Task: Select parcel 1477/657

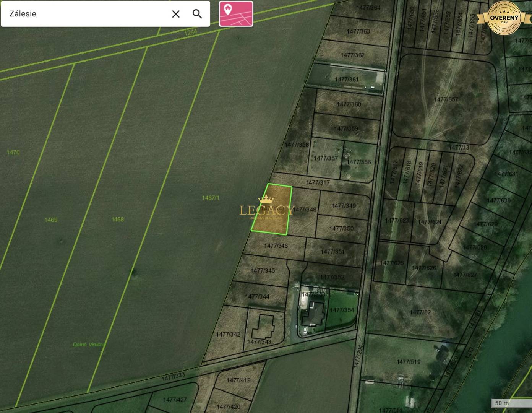Action: (446, 99)
